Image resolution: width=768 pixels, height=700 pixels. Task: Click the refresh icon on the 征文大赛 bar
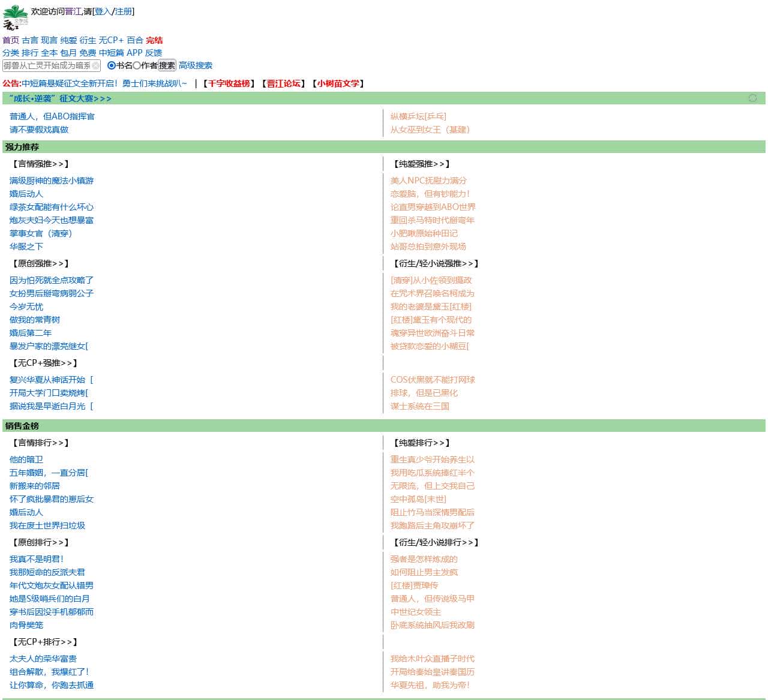click(x=752, y=98)
